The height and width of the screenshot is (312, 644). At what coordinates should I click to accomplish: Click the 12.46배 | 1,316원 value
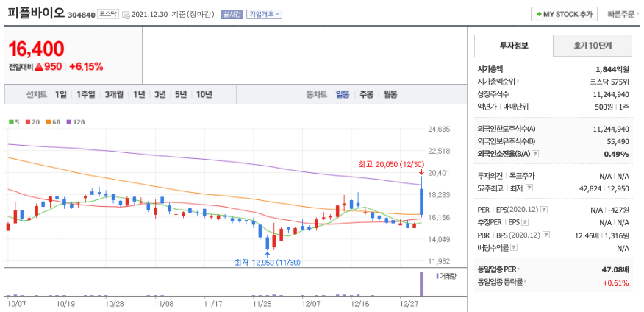click(x=601, y=235)
